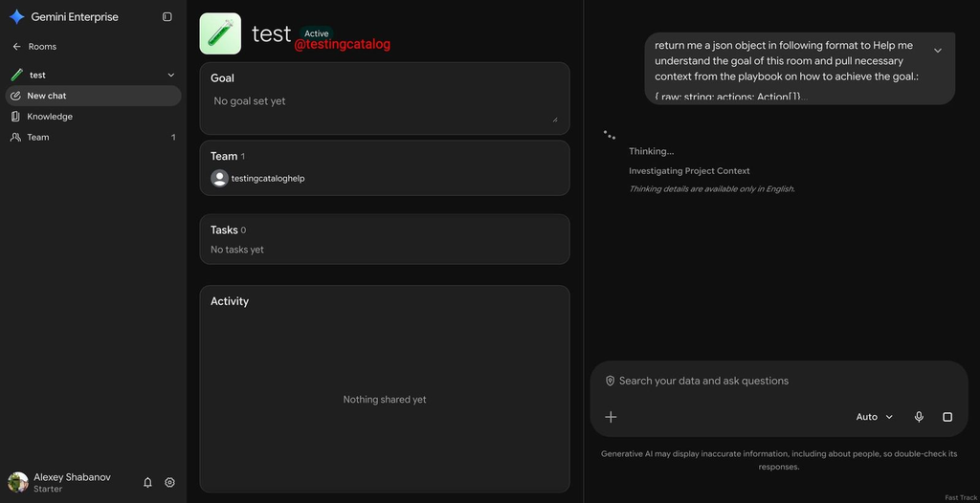Collapse the sidebar panel icon
The image size is (980, 503).
[167, 17]
